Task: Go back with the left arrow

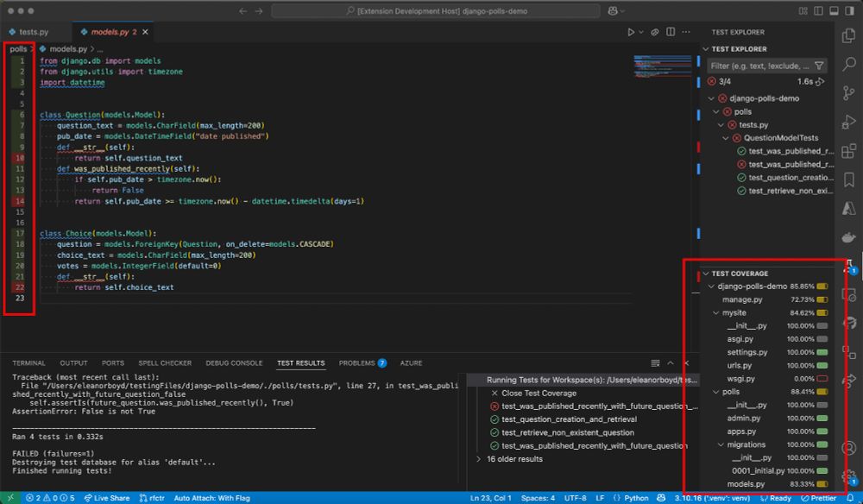Action: 243,11
